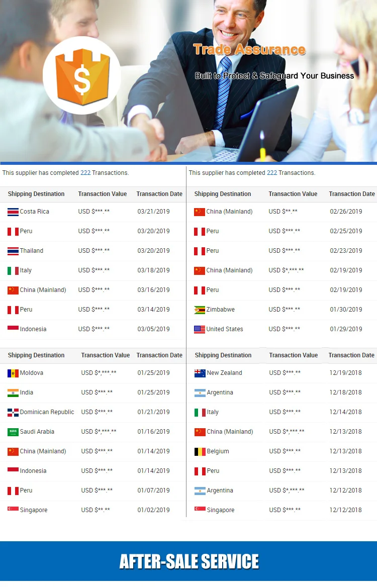Click the date 01/16/2019
The height and width of the screenshot is (588, 377).
[x=153, y=432]
